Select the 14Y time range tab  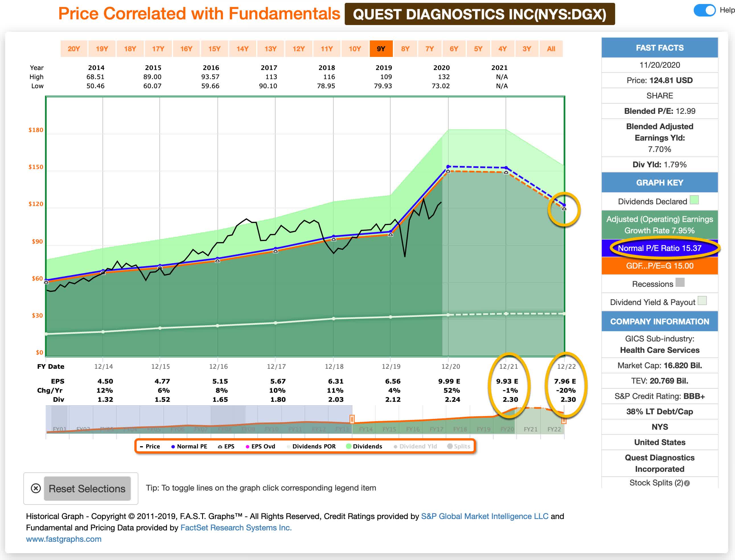[243, 49]
